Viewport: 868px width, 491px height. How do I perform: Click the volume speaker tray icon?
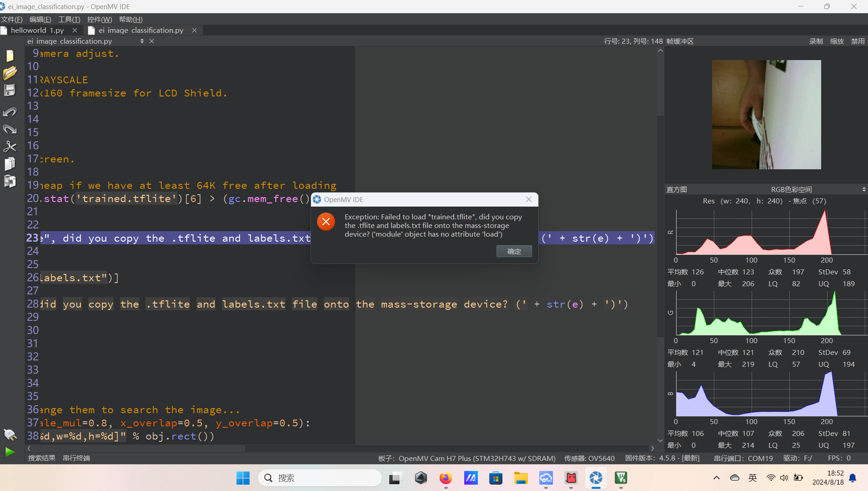click(784, 478)
